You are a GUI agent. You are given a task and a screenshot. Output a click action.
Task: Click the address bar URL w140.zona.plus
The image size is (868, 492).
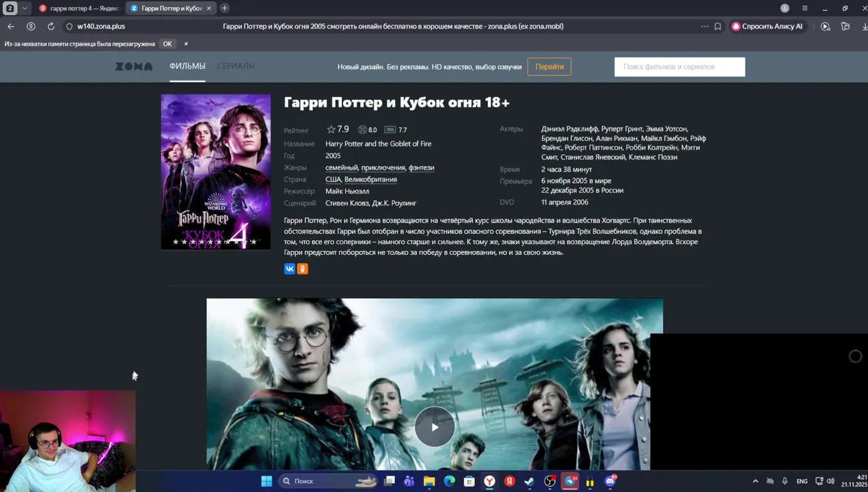pos(101,27)
